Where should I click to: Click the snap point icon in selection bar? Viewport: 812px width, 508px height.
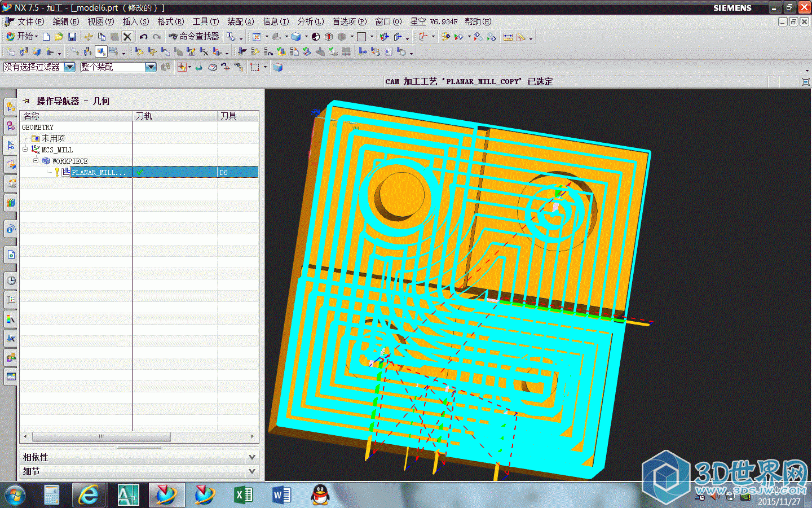[x=182, y=67]
